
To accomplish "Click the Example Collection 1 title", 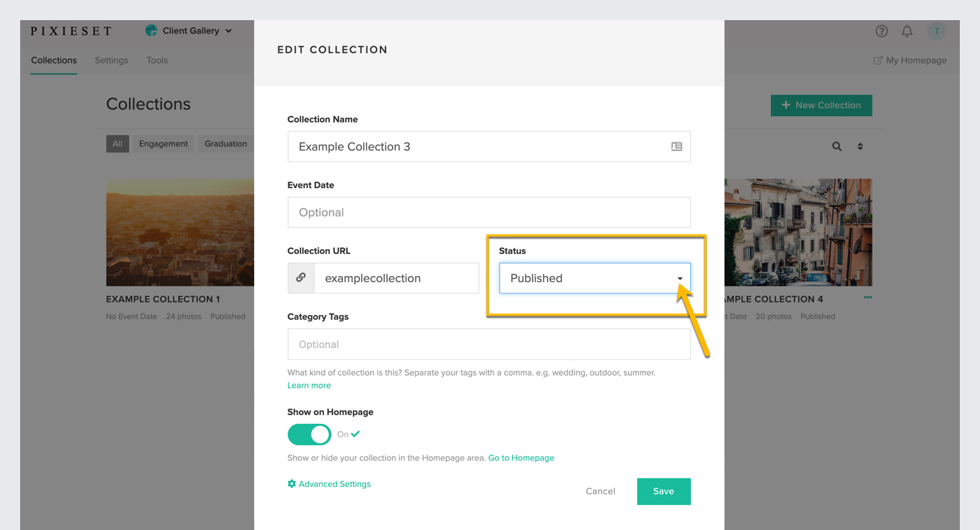I will coord(163,299).
